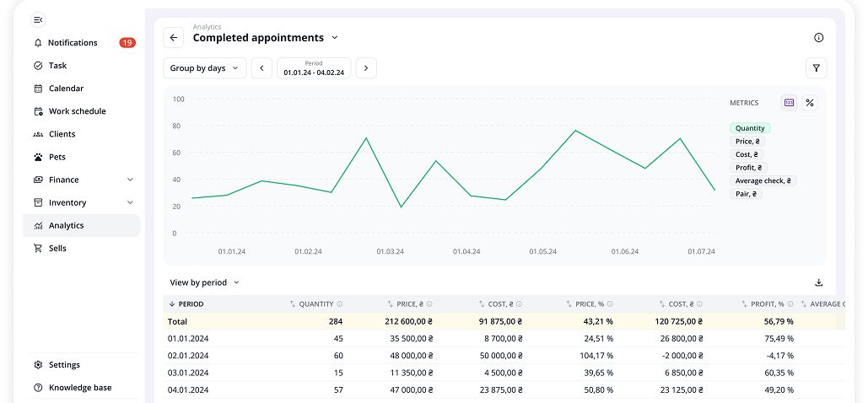This screenshot has height=403, width=868.
Task: Toggle the Profit metric on chart
Action: pyautogui.click(x=747, y=168)
